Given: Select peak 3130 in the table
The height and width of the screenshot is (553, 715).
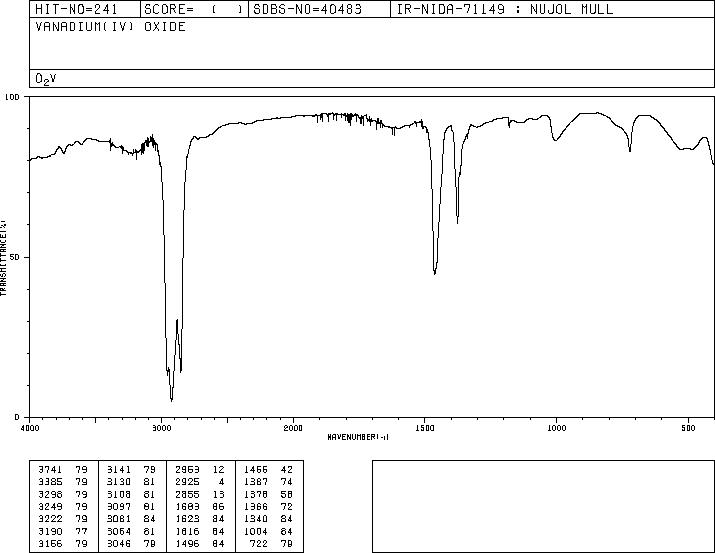Looking at the screenshot, I should (119, 482).
